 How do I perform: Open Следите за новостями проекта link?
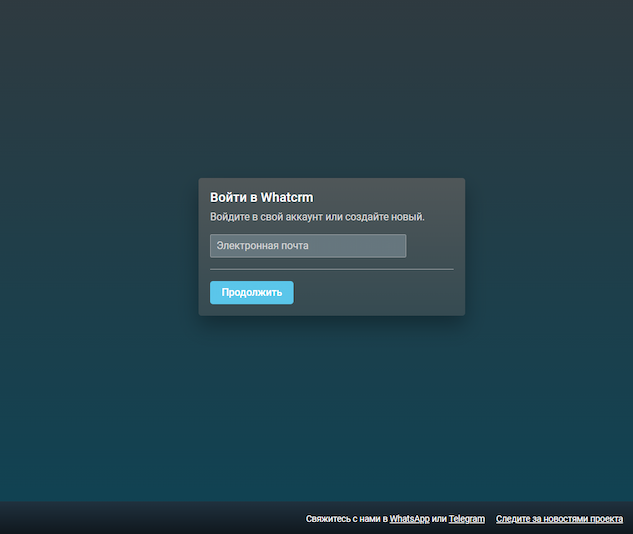tap(559, 519)
